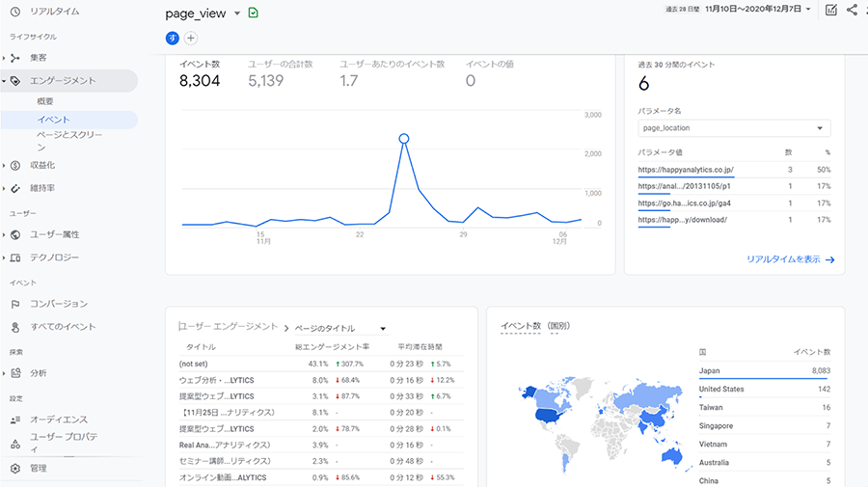Expand the 収益化 section arrow
This screenshot has height=487, width=868.
[4, 166]
